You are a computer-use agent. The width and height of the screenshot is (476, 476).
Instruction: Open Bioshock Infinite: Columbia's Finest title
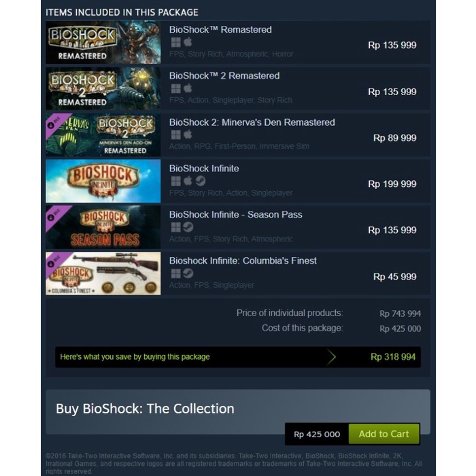(x=243, y=260)
